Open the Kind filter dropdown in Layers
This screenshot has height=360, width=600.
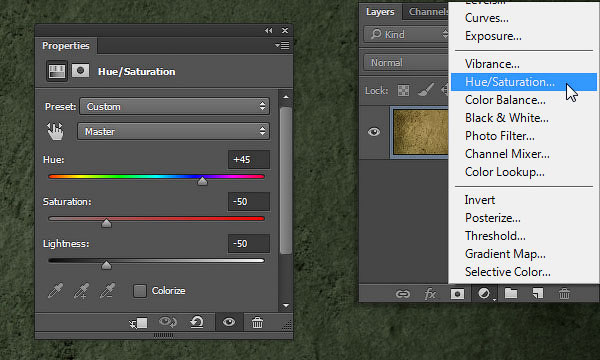(x=406, y=34)
